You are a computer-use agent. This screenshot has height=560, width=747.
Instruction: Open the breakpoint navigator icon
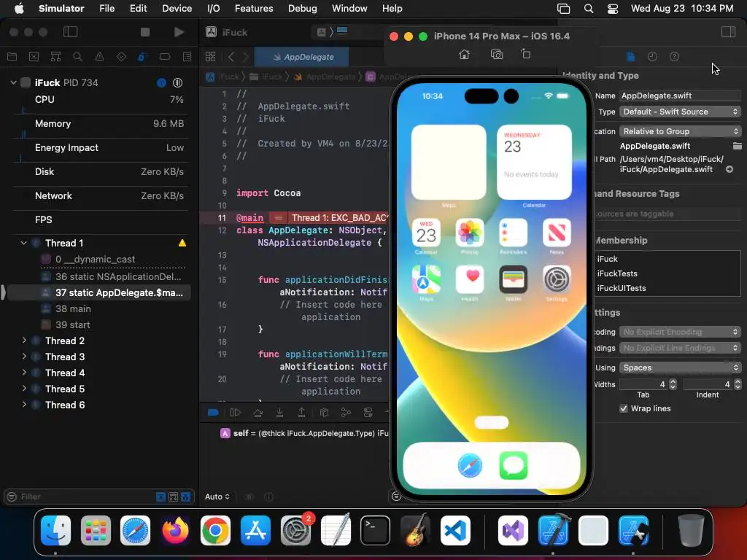pos(165,57)
